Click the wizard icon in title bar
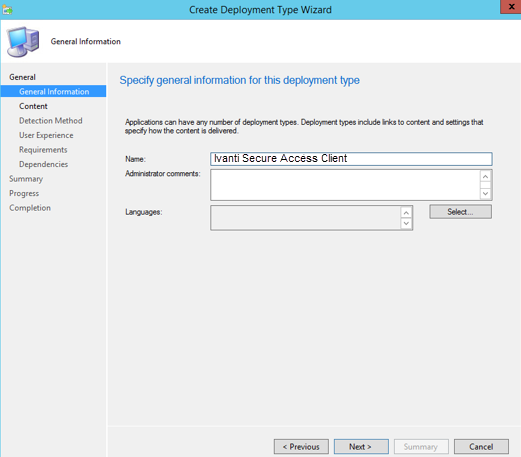The width and height of the screenshot is (521, 457). [7, 10]
